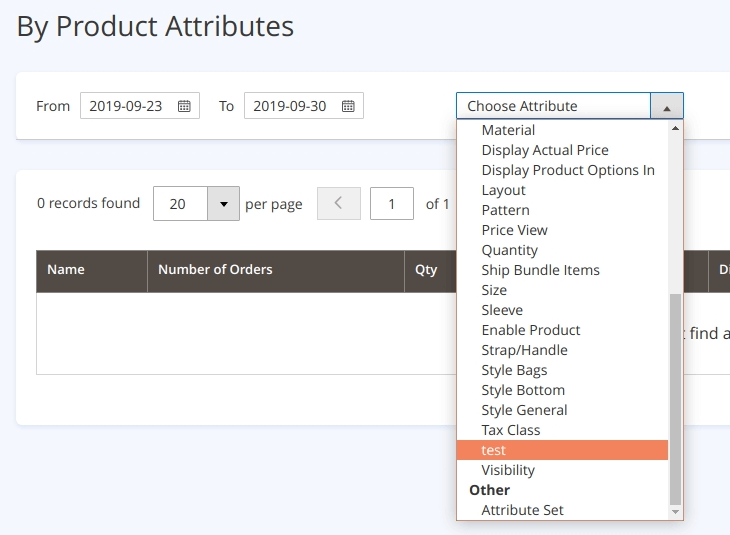Select 'Ship Bundle Items' option
Image resolution: width=730 pixels, height=535 pixels.
[540, 270]
